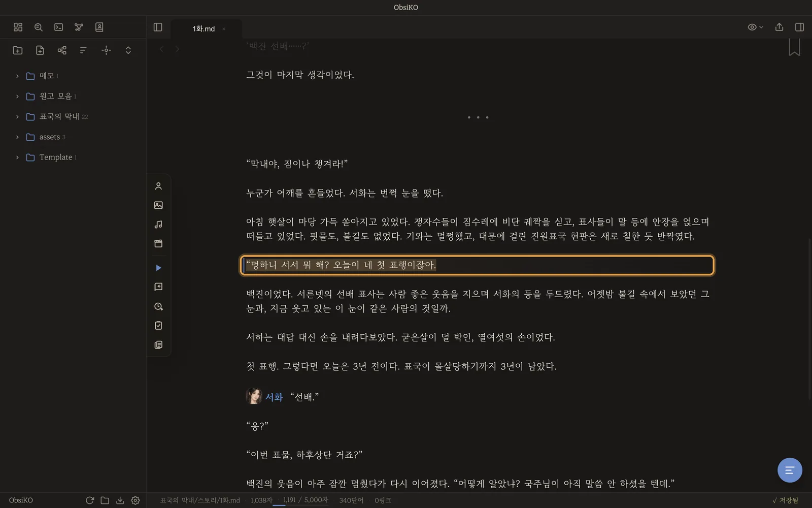
Task: Toggle the left sidebar panel
Action: (158, 27)
